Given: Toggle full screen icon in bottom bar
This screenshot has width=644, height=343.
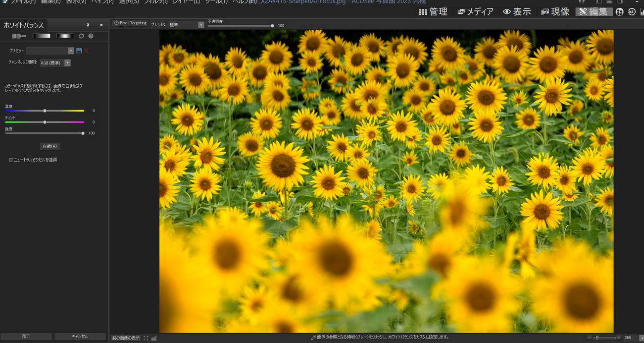Looking at the screenshot, I should tap(146, 338).
